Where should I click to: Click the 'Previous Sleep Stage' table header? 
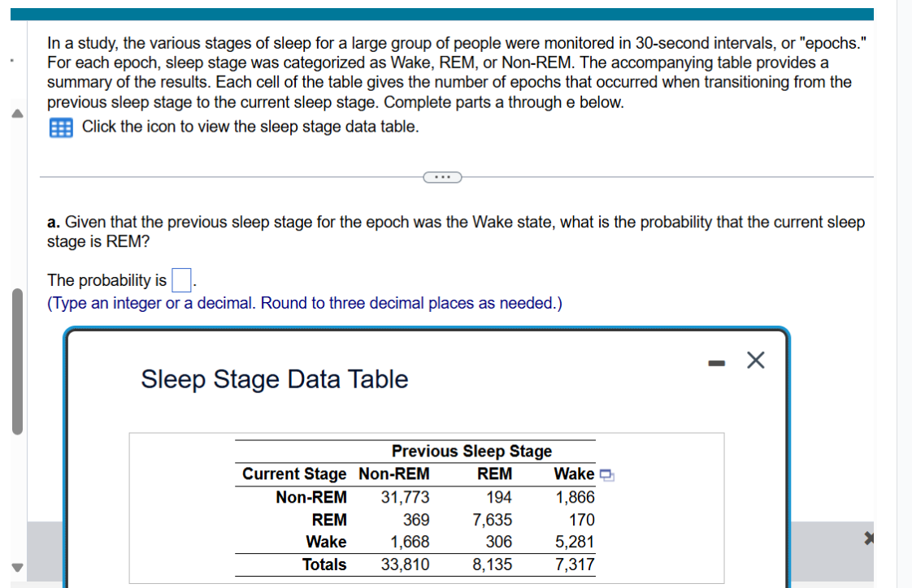tap(471, 451)
